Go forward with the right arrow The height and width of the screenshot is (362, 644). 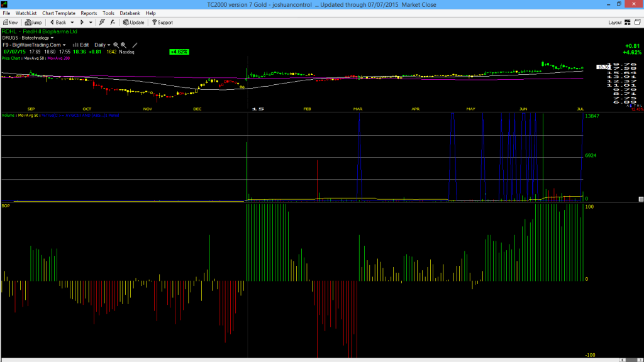[x=82, y=23]
